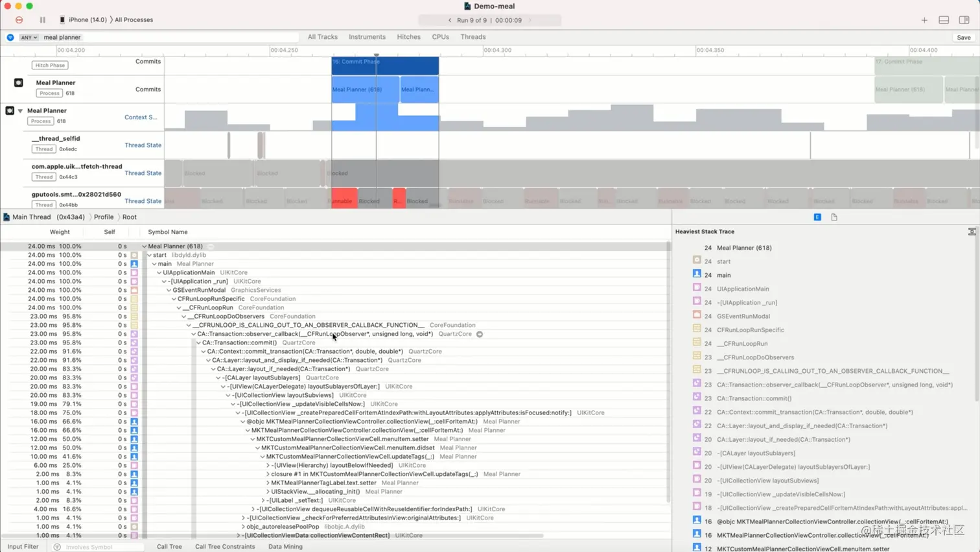Click main entry in Heaviest Stack Trace

(723, 275)
